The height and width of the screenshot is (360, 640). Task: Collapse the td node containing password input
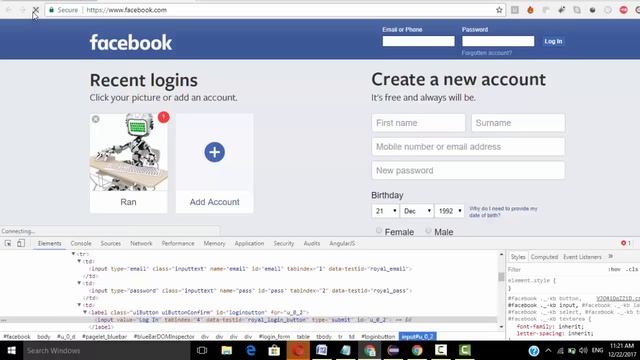coord(79,283)
